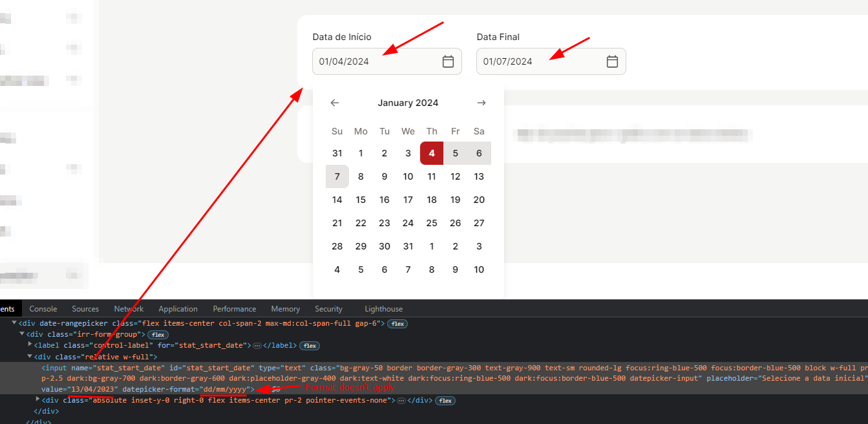
Task: Expand the absolute inset-y-0 div node
Action: (37, 400)
